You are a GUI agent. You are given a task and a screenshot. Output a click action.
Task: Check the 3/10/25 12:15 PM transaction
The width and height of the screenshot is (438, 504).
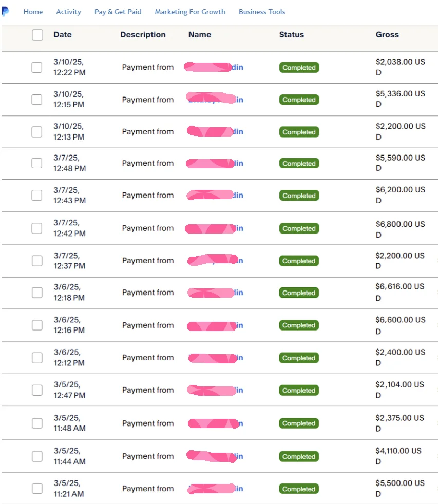(36, 100)
